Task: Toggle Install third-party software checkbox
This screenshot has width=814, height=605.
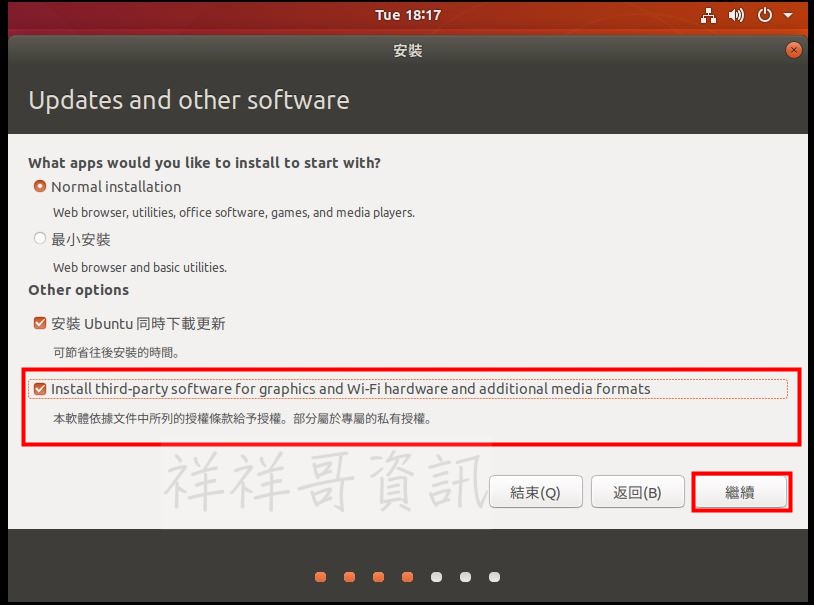Action: [x=39, y=388]
